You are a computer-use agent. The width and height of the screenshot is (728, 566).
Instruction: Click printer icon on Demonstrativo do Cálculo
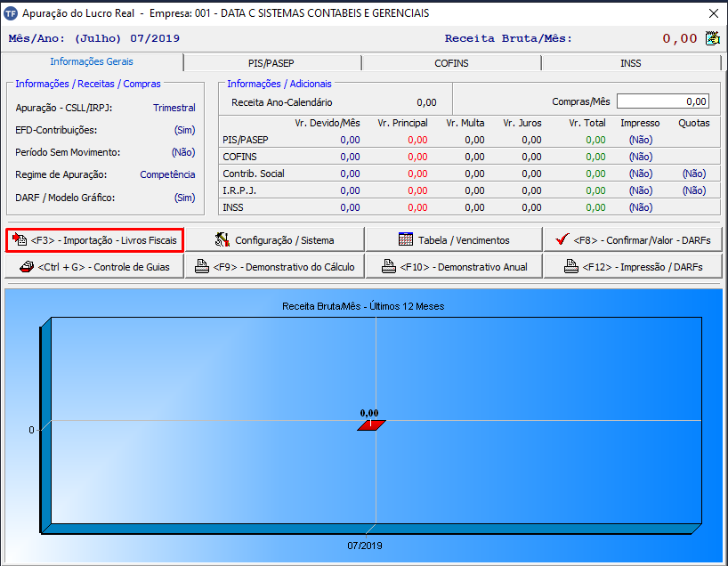click(202, 266)
